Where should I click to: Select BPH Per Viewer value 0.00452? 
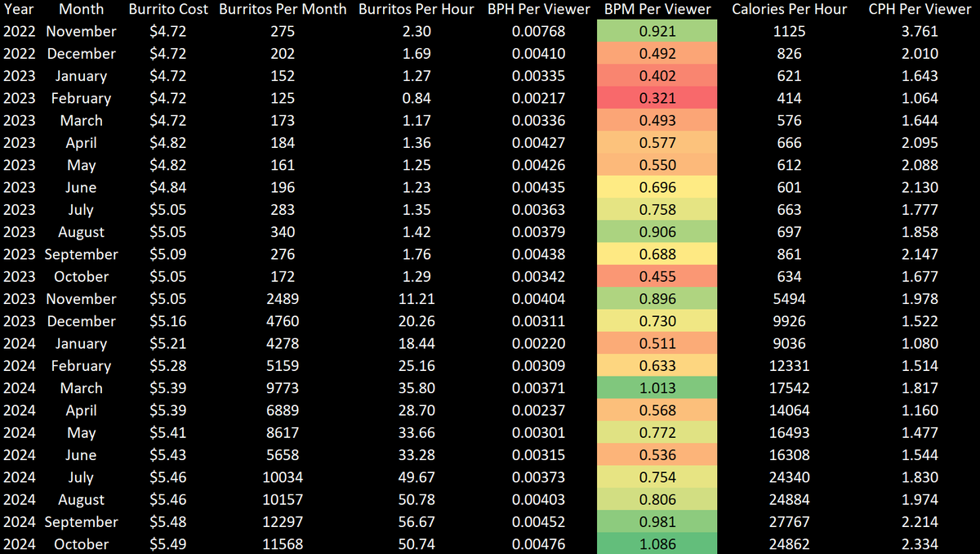[x=538, y=522]
